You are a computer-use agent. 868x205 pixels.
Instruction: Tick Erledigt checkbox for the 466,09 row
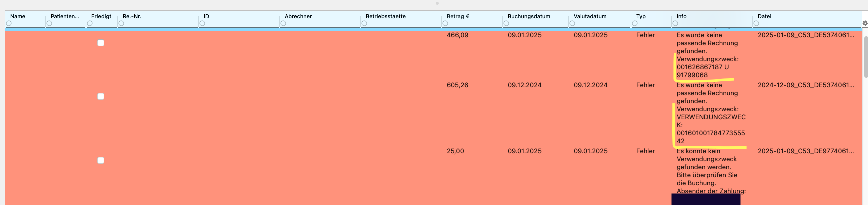tap(101, 43)
